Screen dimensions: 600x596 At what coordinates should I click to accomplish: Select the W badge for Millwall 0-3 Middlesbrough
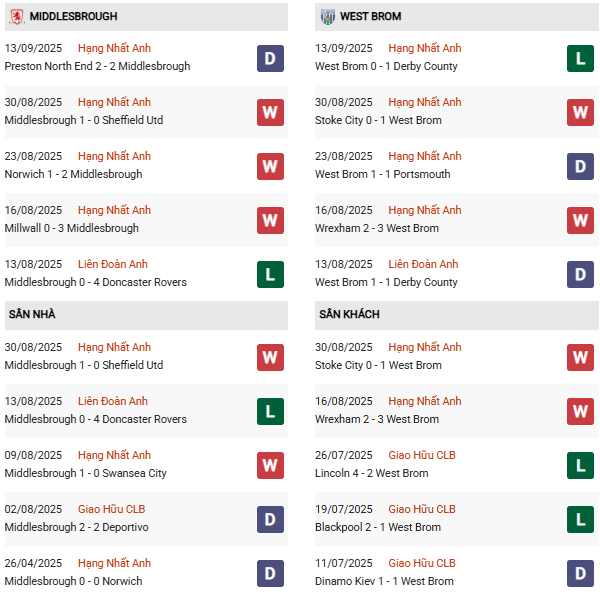point(270,220)
